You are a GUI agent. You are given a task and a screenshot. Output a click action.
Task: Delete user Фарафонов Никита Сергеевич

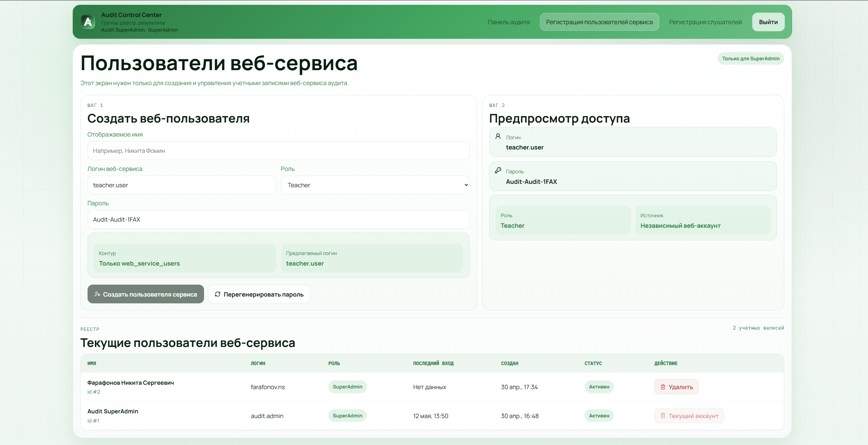click(x=676, y=387)
